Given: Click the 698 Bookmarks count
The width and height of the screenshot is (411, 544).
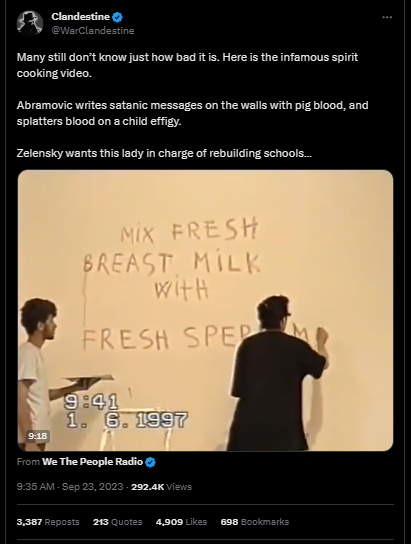Looking at the screenshot, I should [x=255, y=522].
